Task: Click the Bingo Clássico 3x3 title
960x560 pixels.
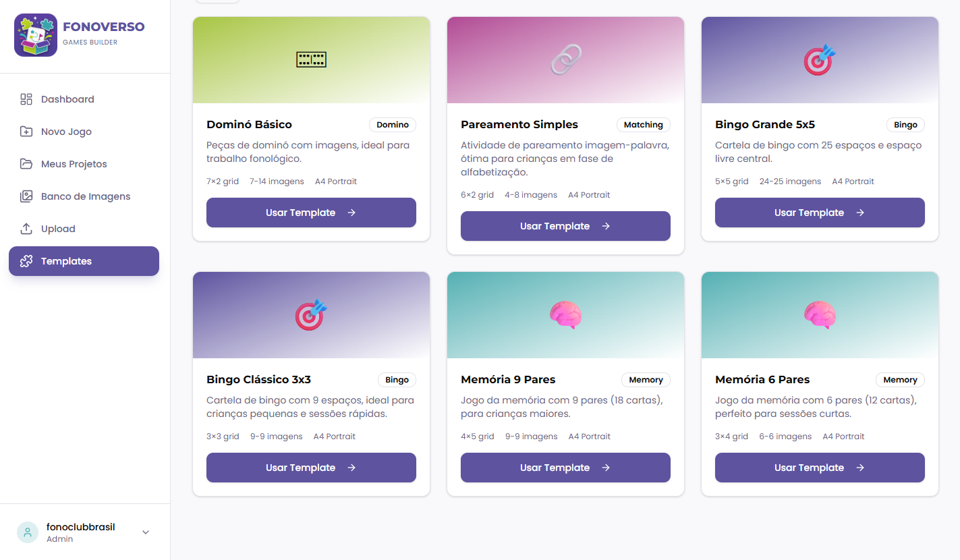Action: click(259, 380)
